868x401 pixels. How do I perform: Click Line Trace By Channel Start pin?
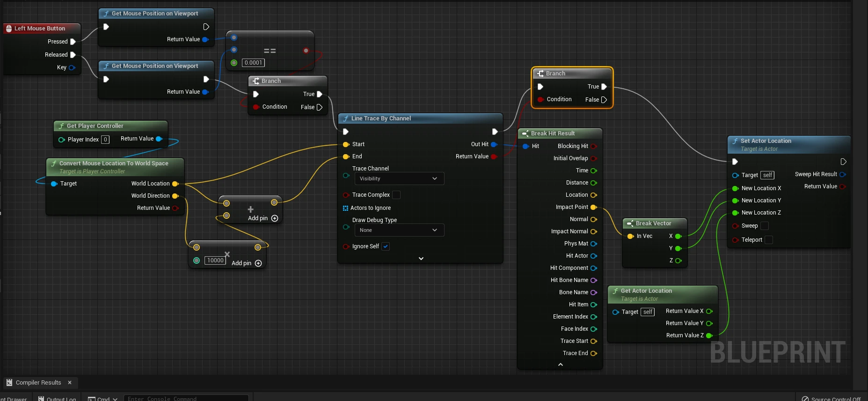click(x=346, y=144)
